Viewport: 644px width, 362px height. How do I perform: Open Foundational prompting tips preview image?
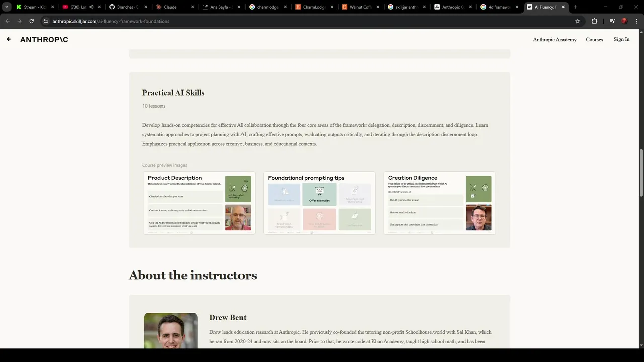pyautogui.click(x=319, y=203)
